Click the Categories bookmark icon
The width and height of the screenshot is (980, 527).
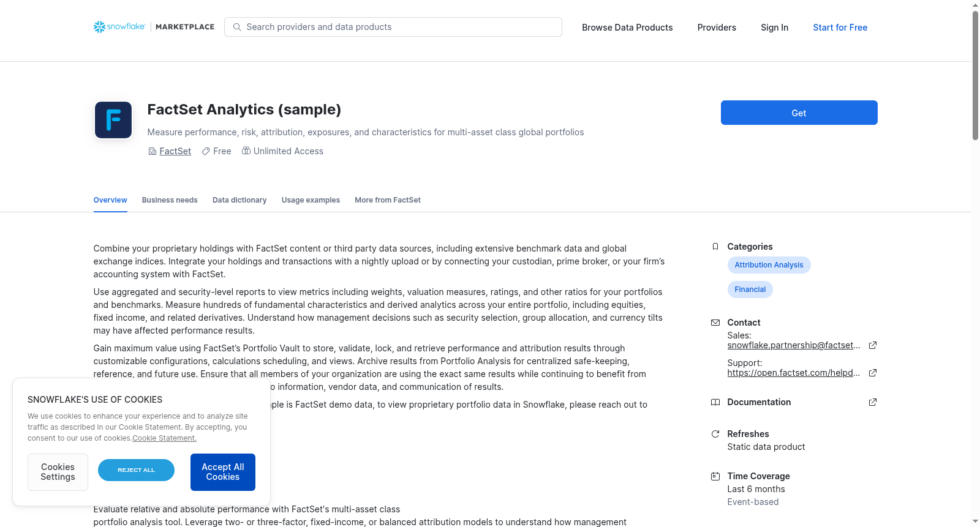click(x=715, y=247)
